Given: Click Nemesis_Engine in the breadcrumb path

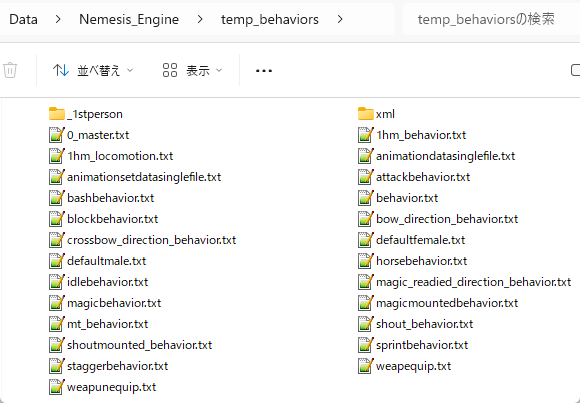Looking at the screenshot, I should 129,19.
